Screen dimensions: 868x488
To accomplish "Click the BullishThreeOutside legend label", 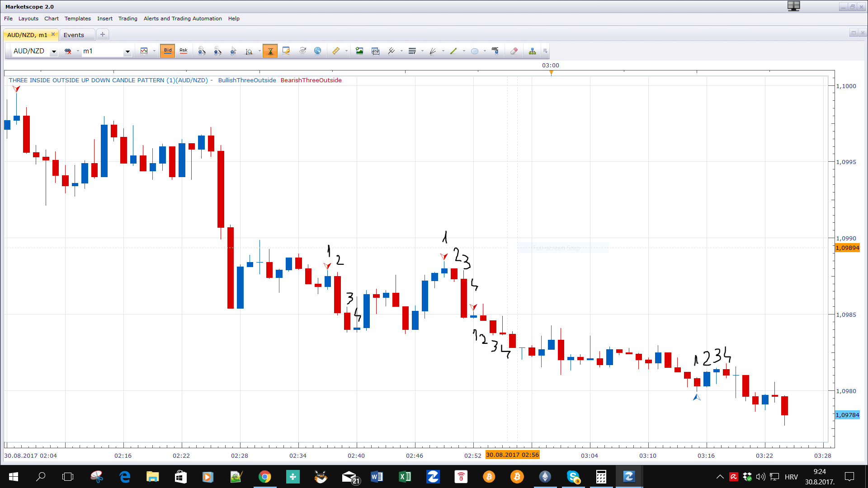I will point(247,80).
